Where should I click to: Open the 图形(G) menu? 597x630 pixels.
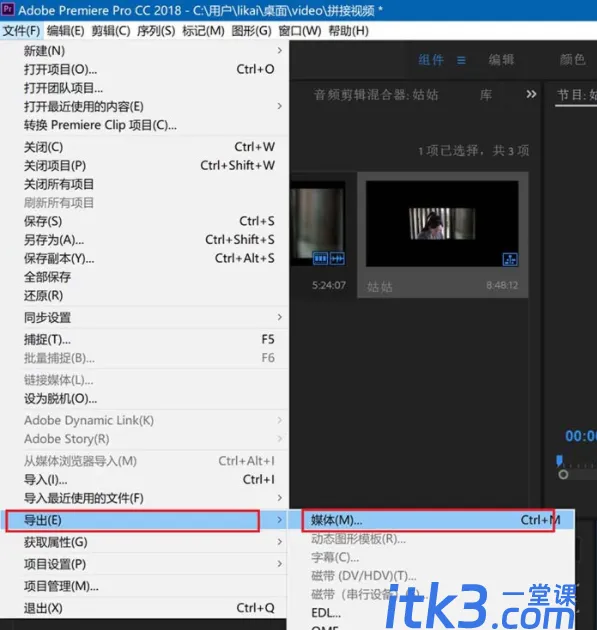(251, 31)
